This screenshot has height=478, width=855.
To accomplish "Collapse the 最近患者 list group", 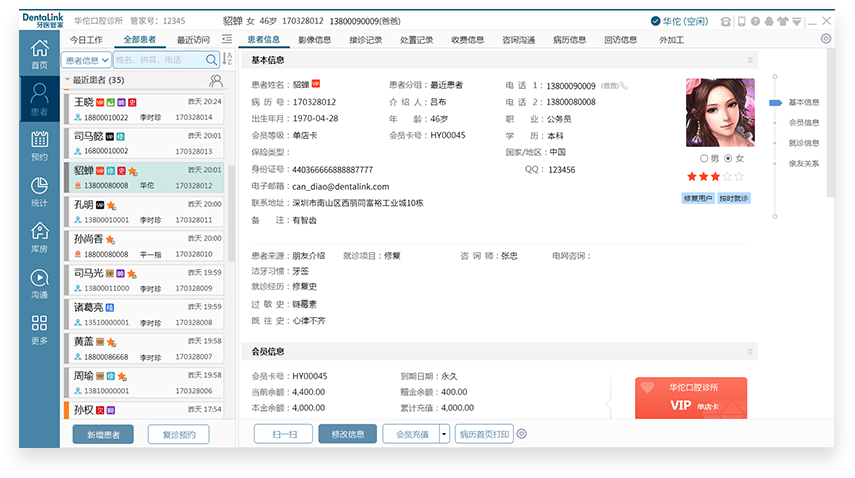I will coord(67,80).
